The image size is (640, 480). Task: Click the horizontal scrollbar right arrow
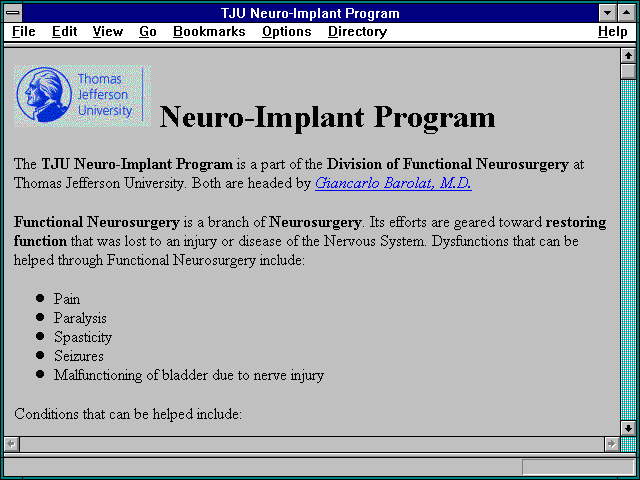tap(611, 444)
